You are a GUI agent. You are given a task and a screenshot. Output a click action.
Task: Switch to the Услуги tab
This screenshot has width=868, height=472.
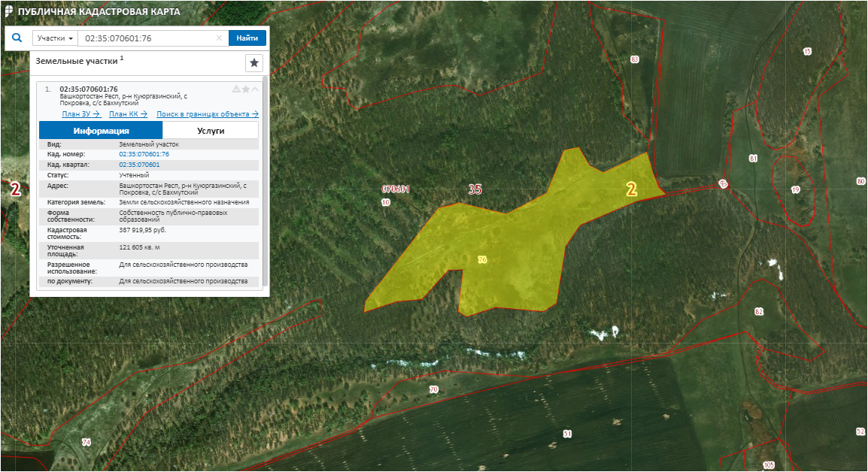coord(211,130)
